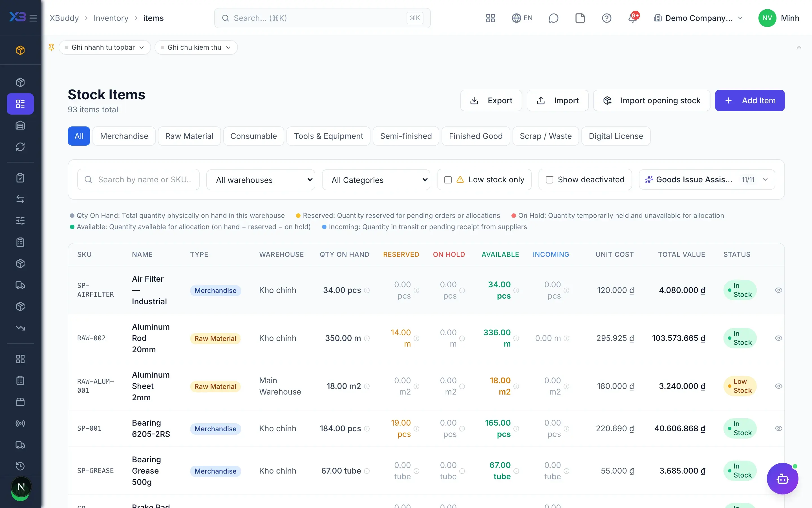The image size is (812, 508).
Task: Open the refresh cycle icon in sidebar
Action: pyautogui.click(x=20, y=147)
